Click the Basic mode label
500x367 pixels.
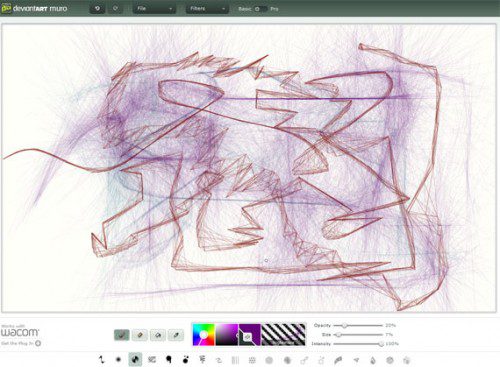click(245, 9)
